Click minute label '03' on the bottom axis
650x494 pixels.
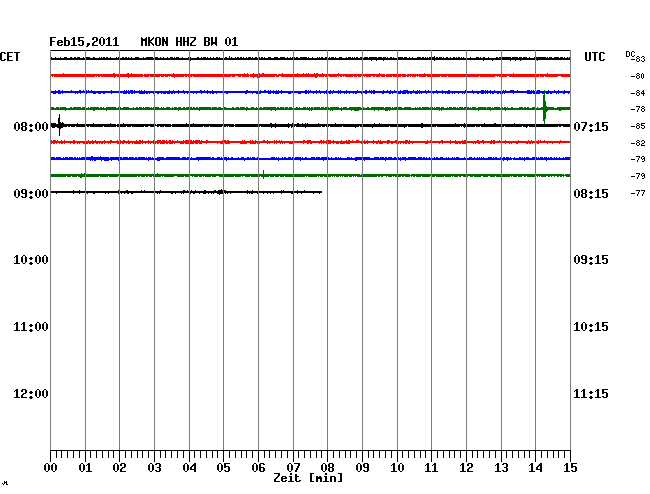click(155, 468)
